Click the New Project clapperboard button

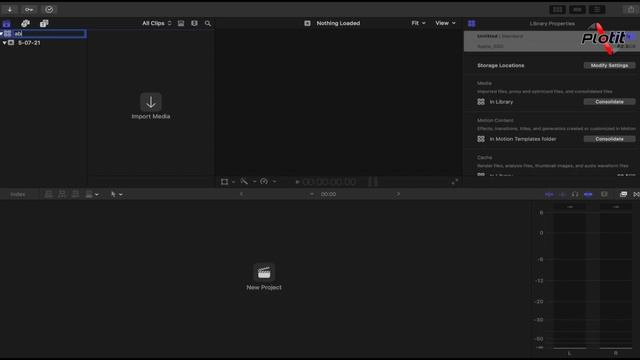tap(264, 272)
